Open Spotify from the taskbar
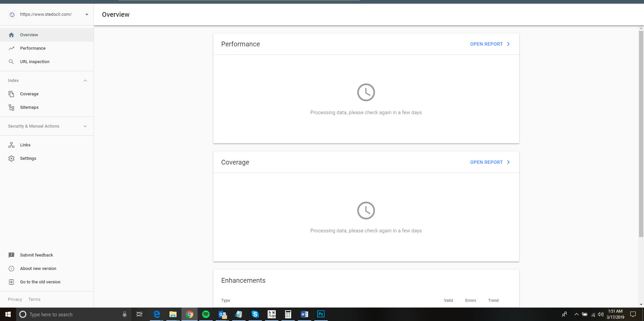 [206, 314]
